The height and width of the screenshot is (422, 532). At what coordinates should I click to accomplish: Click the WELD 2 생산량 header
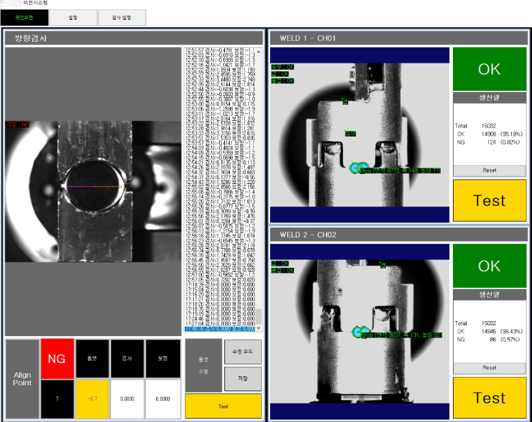click(489, 294)
